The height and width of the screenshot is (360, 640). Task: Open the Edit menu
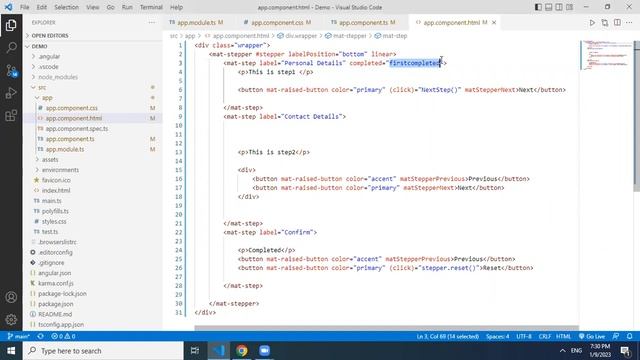pos(42,7)
